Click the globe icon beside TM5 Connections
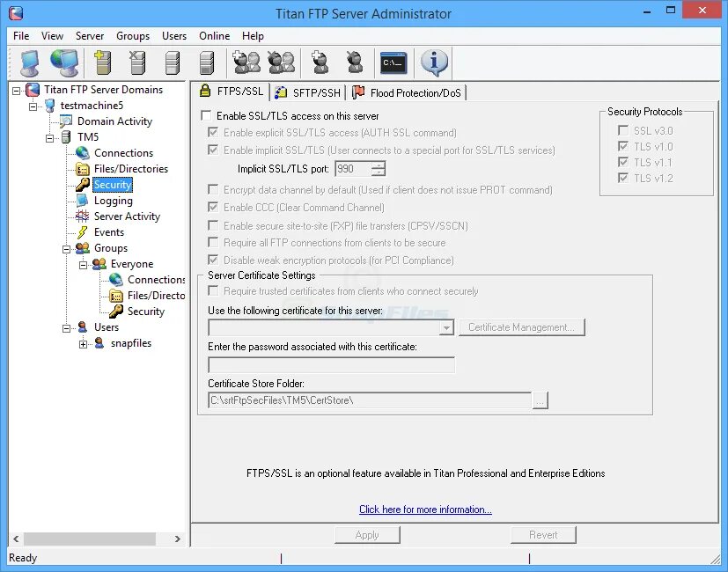Screen dimensions: 728x572 coord(82,153)
